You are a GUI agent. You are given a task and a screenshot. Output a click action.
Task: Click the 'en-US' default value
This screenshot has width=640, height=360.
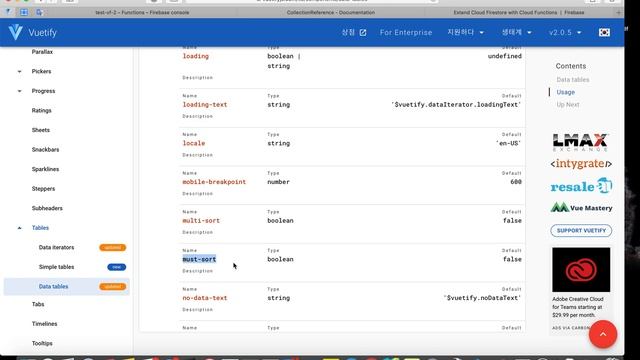click(509, 143)
